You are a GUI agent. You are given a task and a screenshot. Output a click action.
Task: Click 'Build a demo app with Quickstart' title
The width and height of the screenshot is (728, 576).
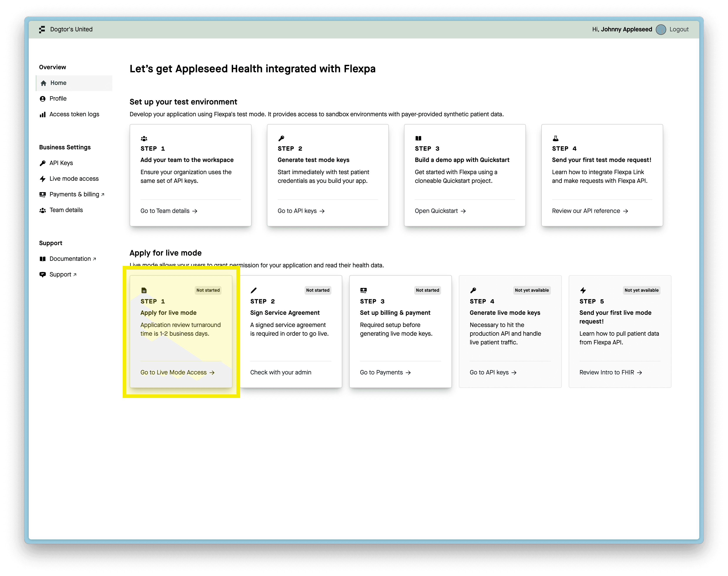[x=462, y=160]
